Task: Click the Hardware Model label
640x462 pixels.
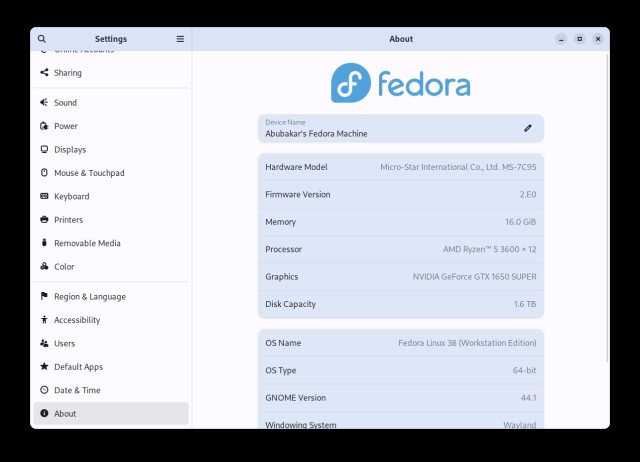Action: [296, 167]
